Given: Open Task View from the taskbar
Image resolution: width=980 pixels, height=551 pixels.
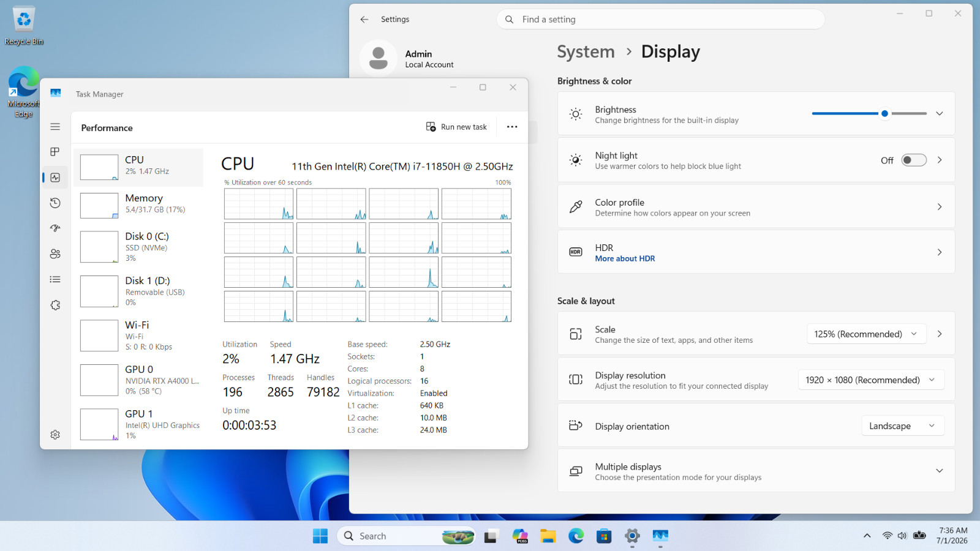Looking at the screenshot, I should [491, 536].
